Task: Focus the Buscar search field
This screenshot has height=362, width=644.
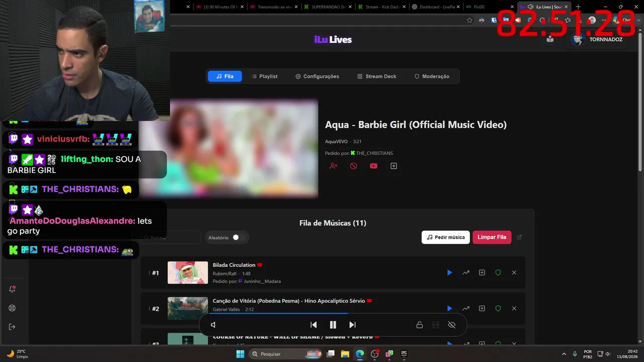Action: click(171, 237)
